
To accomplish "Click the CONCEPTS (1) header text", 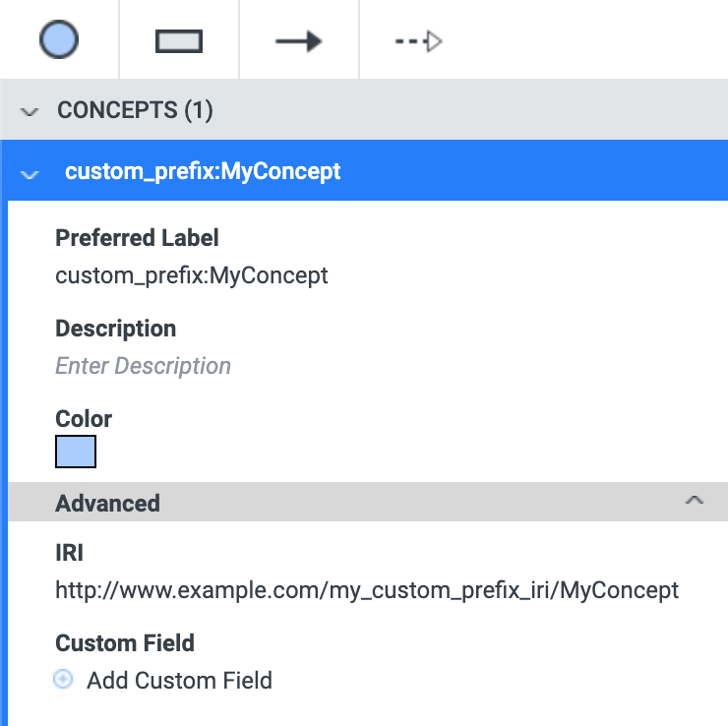I will [135, 110].
